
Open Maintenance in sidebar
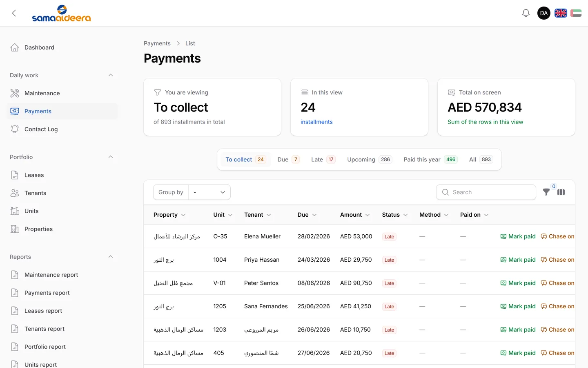point(62,93)
